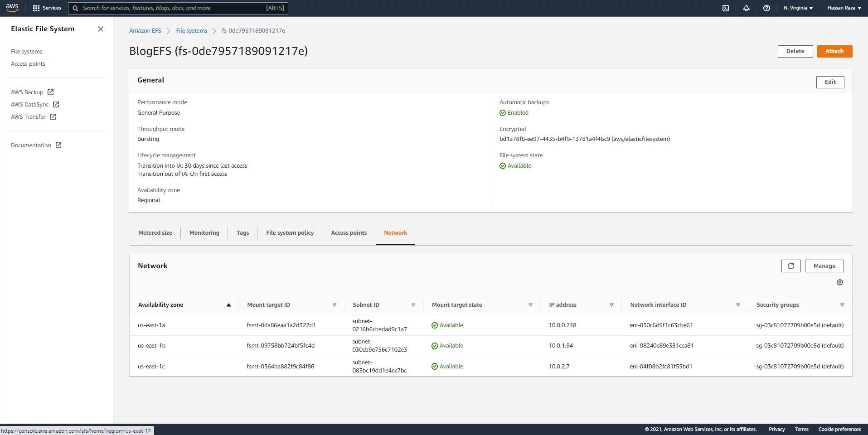Open Access points in the sidebar
868x435 pixels.
click(28, 64)
